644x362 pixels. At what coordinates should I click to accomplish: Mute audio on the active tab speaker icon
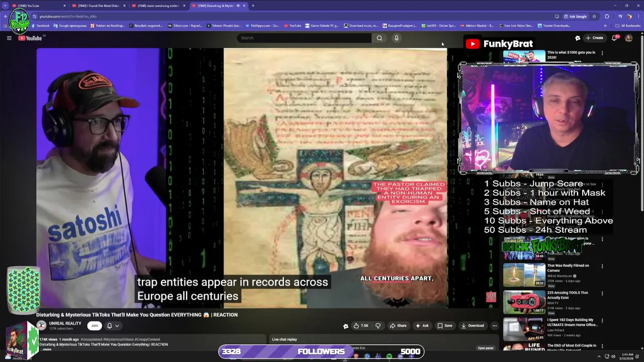click(238, 6)
